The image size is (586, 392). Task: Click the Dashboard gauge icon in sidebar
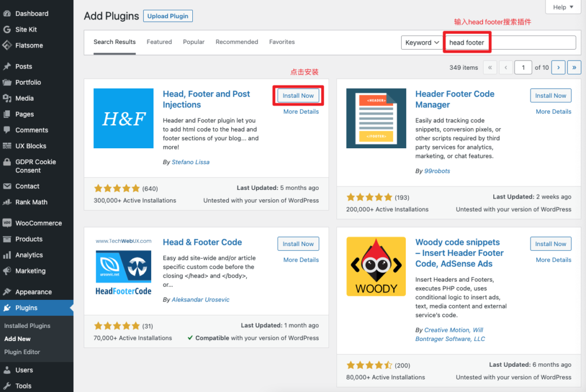(7, 14)
